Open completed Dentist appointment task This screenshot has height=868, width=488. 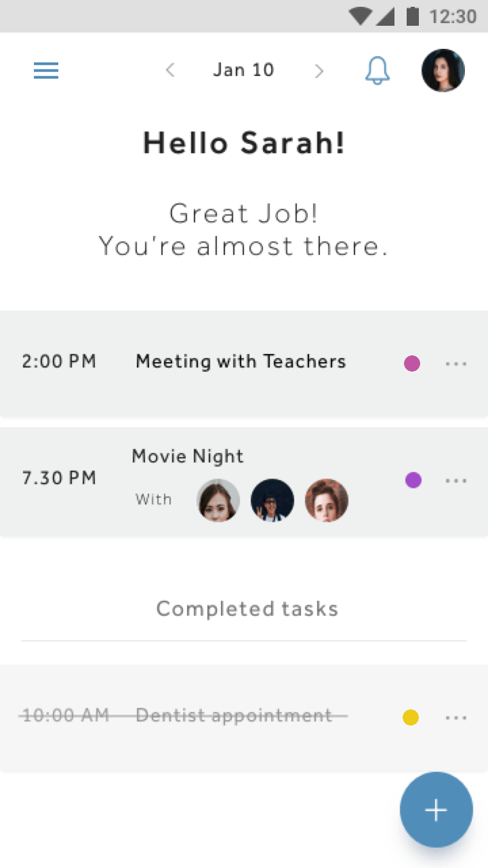click(244, 717)
